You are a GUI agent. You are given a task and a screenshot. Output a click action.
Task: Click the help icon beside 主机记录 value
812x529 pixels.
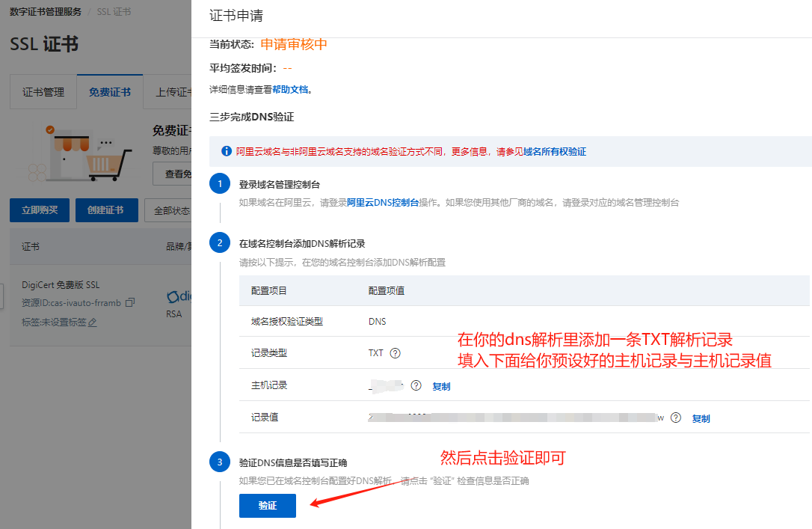tap(416, 385)
